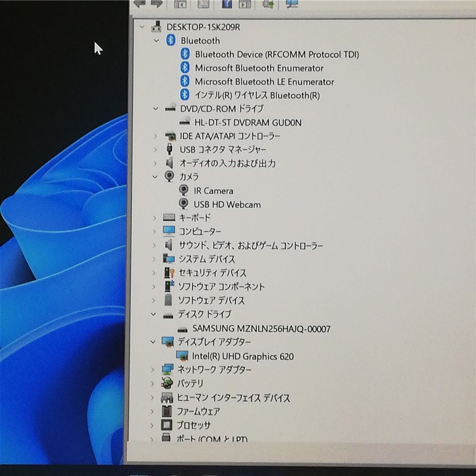
Task: Click the icon beside Bluetooth Device (RFCOMM Protocol TDI)
Action: click(185, 54)
